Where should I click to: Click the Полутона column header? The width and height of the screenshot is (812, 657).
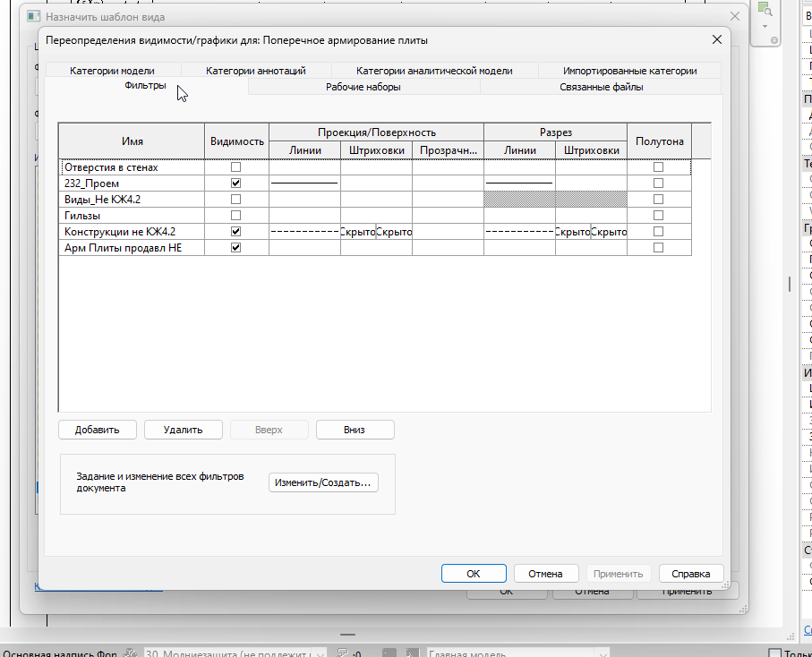pos(659,141)
